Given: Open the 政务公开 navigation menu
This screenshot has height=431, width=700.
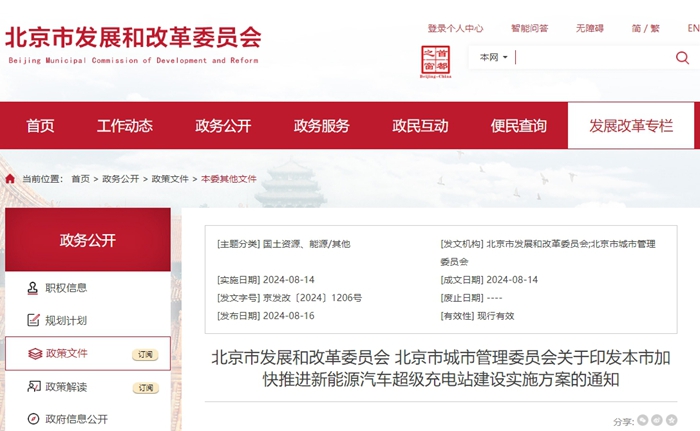Looking at the screenshot, I should 223,126.
